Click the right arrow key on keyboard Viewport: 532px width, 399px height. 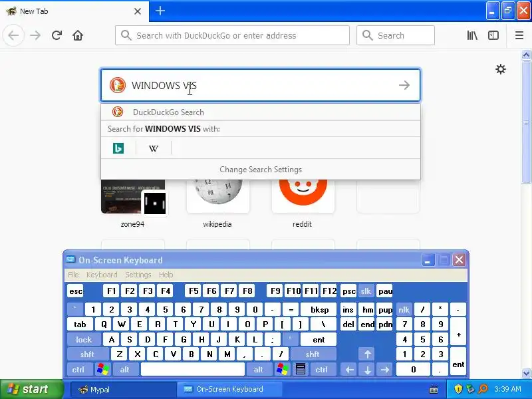[385, 369]
